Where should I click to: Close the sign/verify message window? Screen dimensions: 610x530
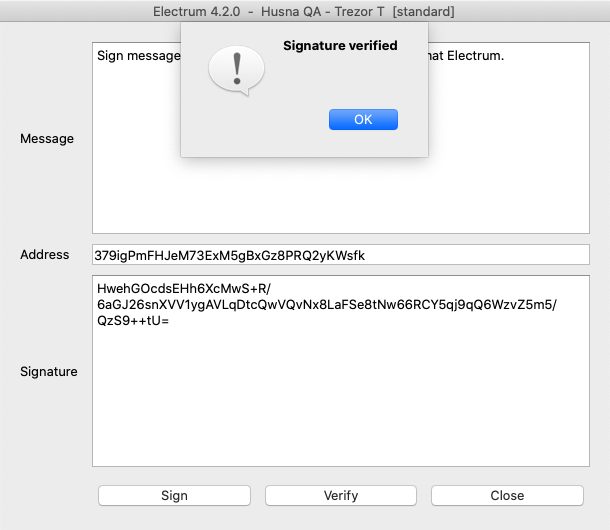pos(507,495)
